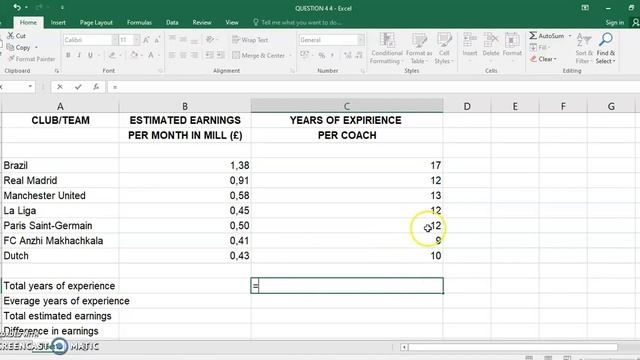Decrease the font size

coord(157,40)
